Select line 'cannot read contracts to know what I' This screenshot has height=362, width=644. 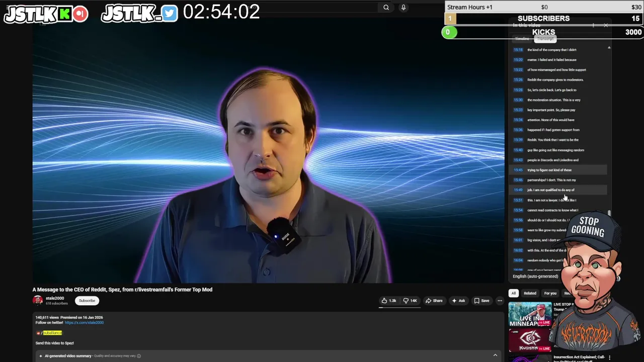point(553,210)
